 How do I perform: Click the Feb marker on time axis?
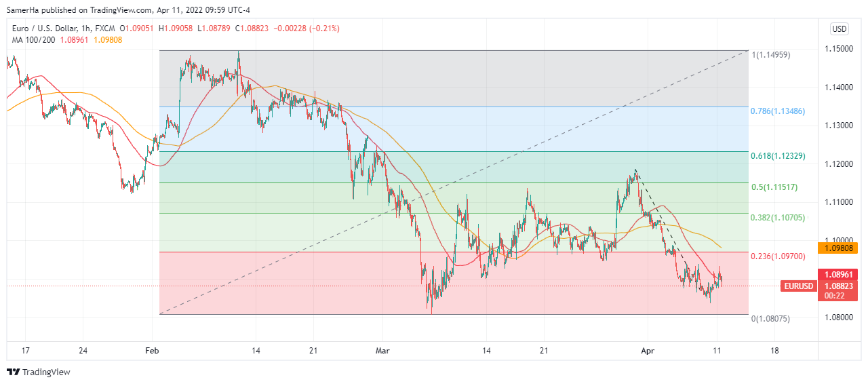153,351
